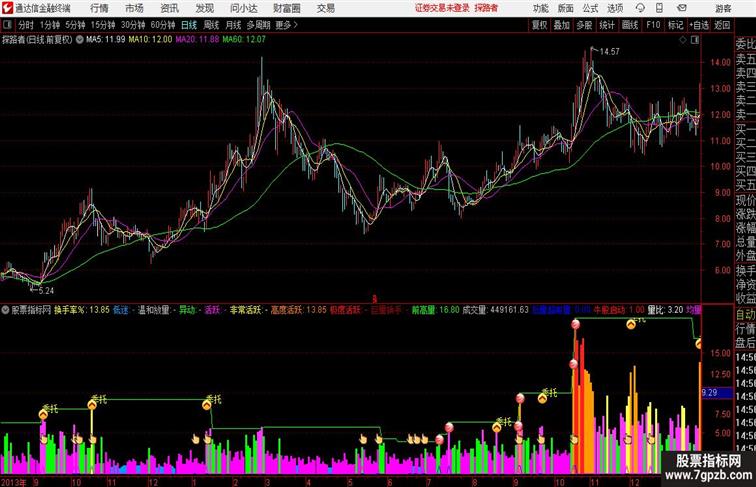Switch to 多周期 view tab
The image size is (756, 487).
click(x=258, y=25)
